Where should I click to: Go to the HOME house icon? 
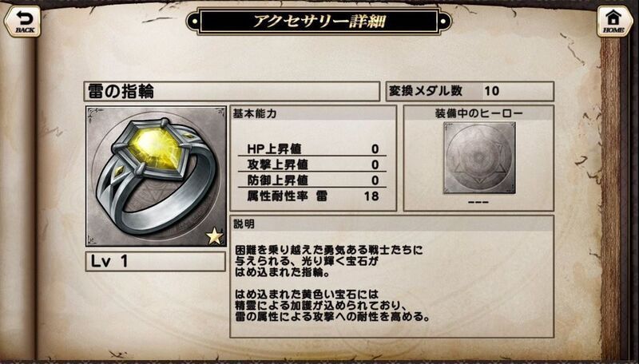click(x=614, y=22)
